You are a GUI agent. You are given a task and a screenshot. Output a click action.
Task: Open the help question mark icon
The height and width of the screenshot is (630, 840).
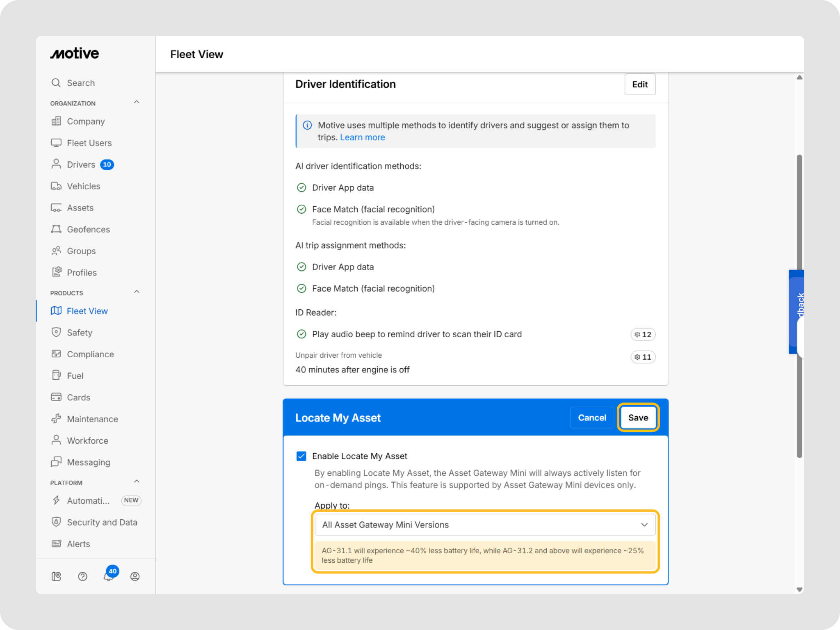(82, 577)
